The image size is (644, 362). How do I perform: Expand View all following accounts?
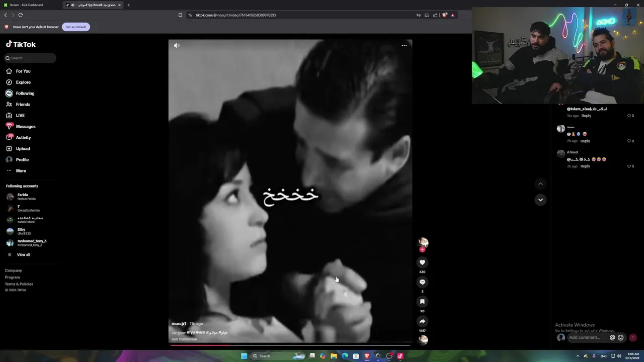click(x=19, y=254)
